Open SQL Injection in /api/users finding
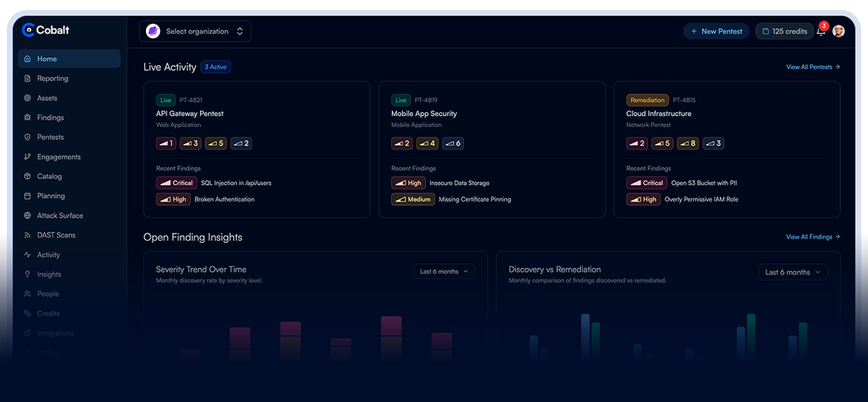The height and width of the screenshot is (402, 868). point(236,183)
